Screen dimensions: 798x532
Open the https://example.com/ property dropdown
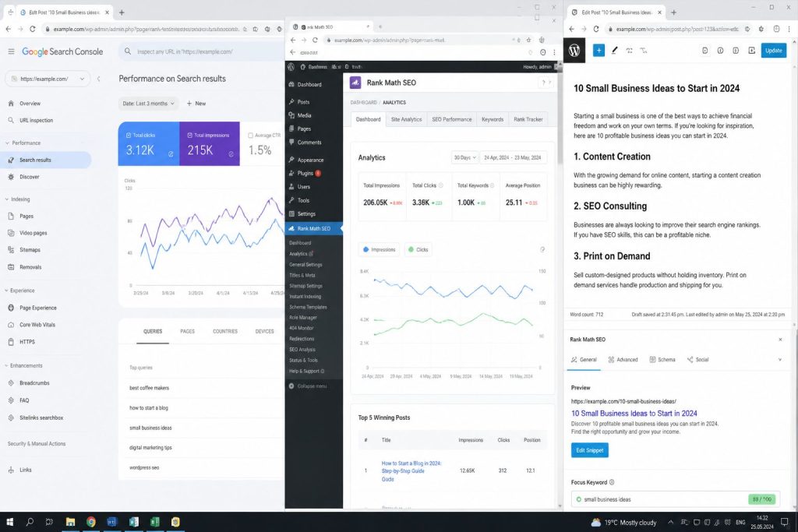point(48,79)
